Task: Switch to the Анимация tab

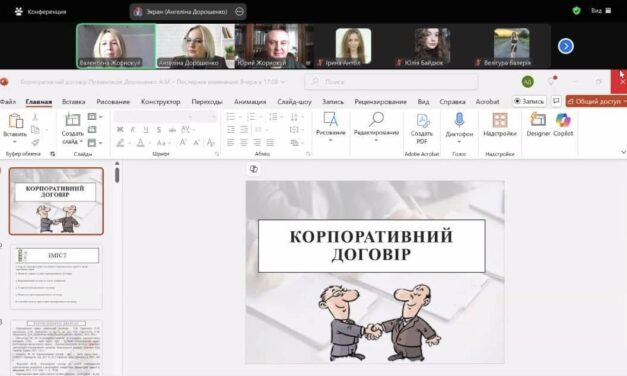Action: 250,102
